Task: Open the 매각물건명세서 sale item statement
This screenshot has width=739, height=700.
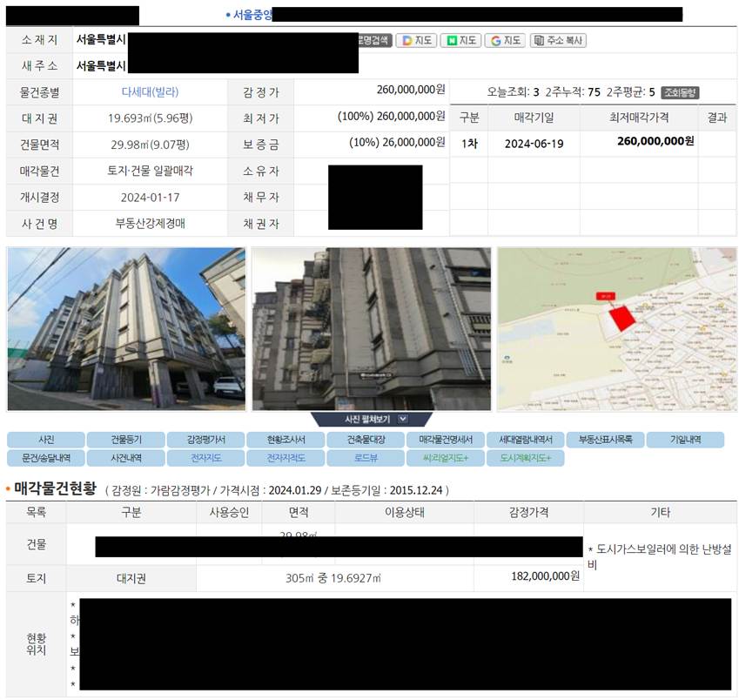Action: click(x=445, y=440)
